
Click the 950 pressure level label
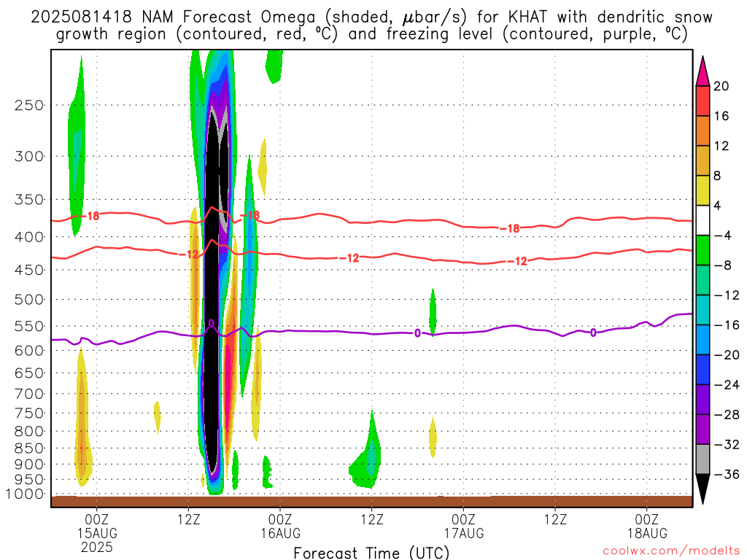tap(29, 480)
